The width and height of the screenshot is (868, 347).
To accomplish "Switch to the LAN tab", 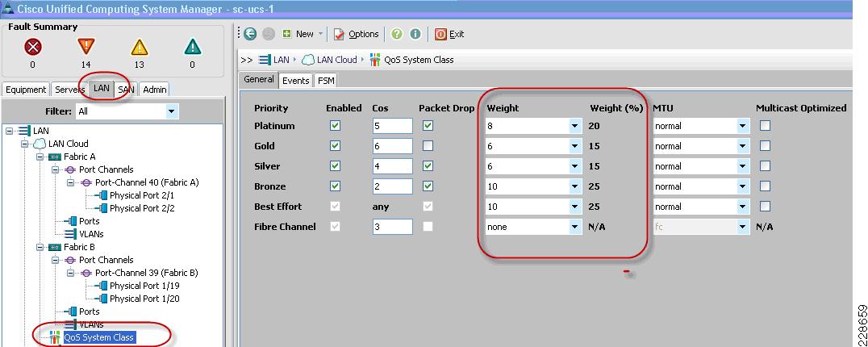I will tap(102, 88).
